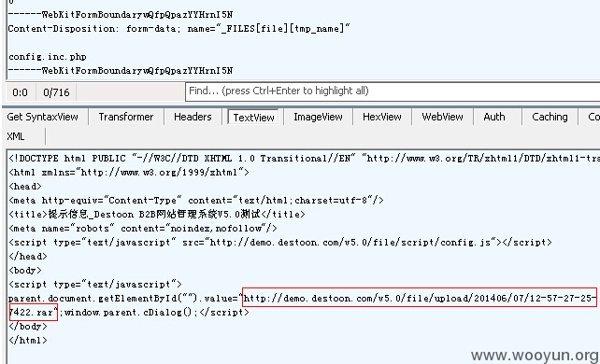Click the 0/716 selection counter
The width and height of the screenshot is (600, 364).
click(x=56, y=92)
